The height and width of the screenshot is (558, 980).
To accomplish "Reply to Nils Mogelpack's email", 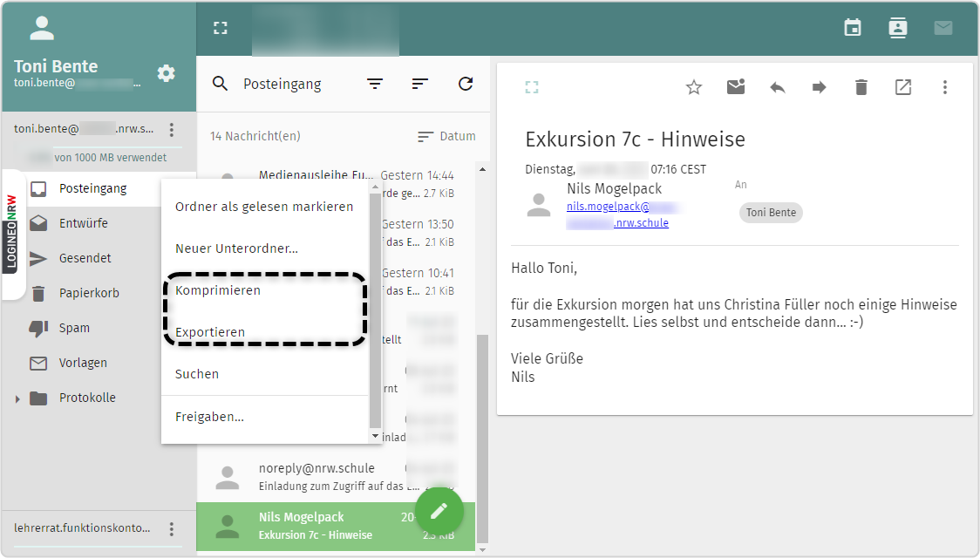I will [x=777, y=87].
